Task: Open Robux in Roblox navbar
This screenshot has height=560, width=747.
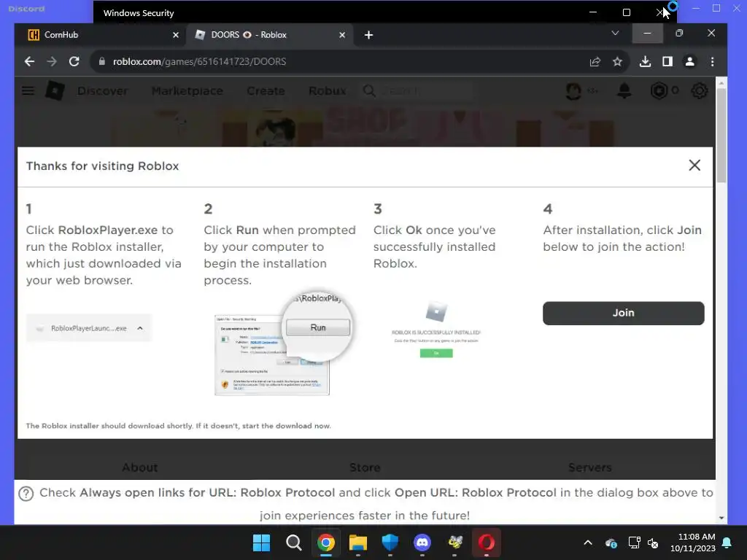Action: tap(328, 90)
